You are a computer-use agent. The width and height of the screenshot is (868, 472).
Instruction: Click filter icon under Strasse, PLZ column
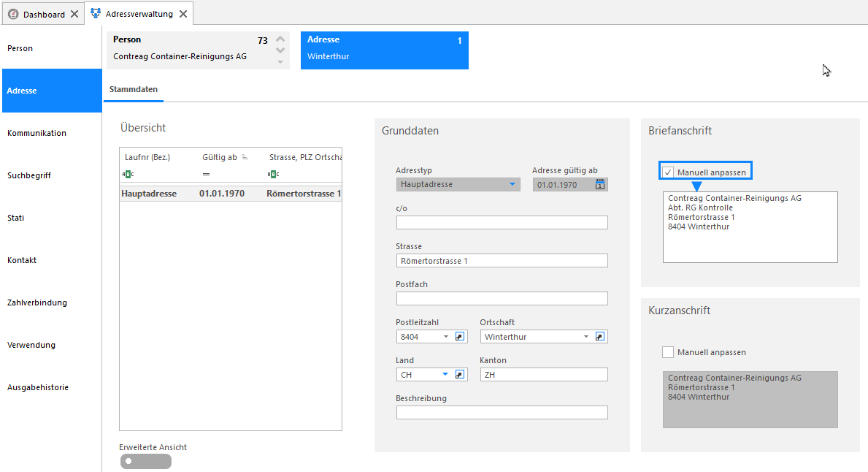point(274,174)
